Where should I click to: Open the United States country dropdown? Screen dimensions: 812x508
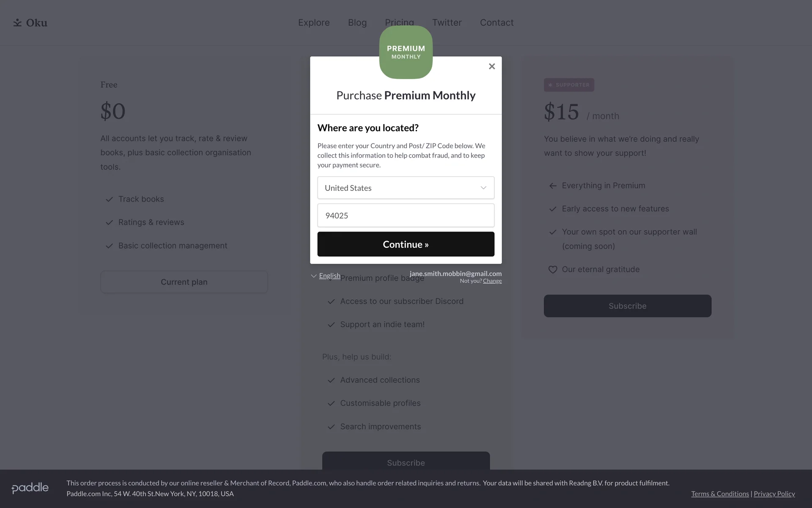click(x=406, y=188)
